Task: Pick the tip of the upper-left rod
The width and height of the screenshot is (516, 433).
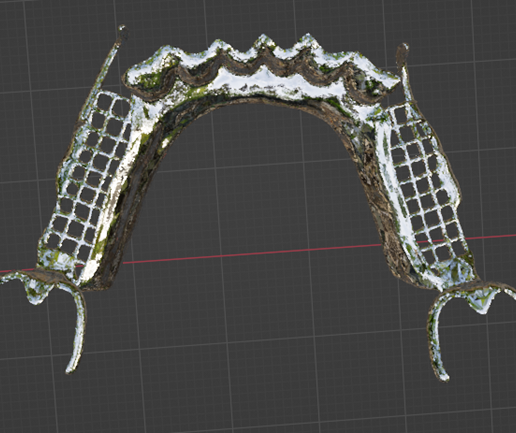Action: pyautogui.click(x=123, y=31)
